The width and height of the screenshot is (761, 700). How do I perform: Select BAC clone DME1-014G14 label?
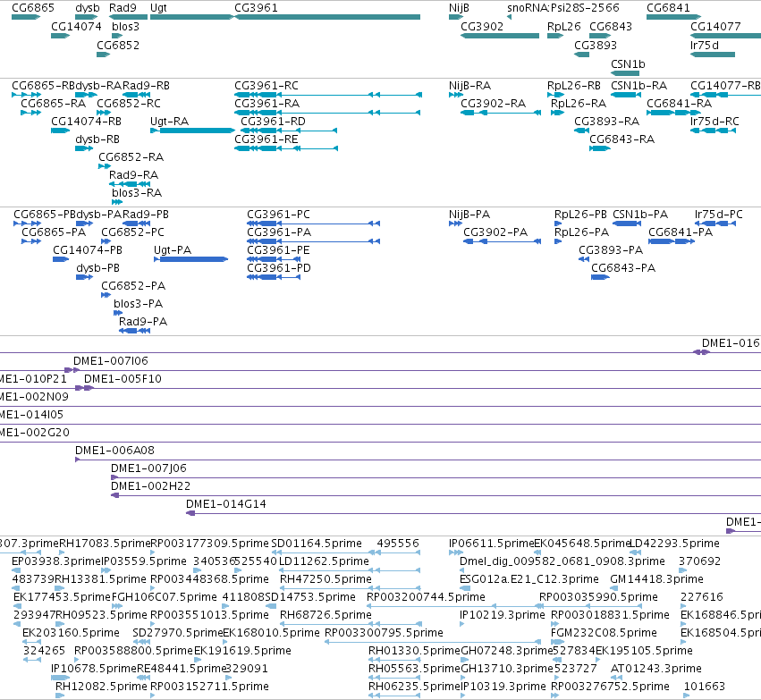tap(225, 504)
